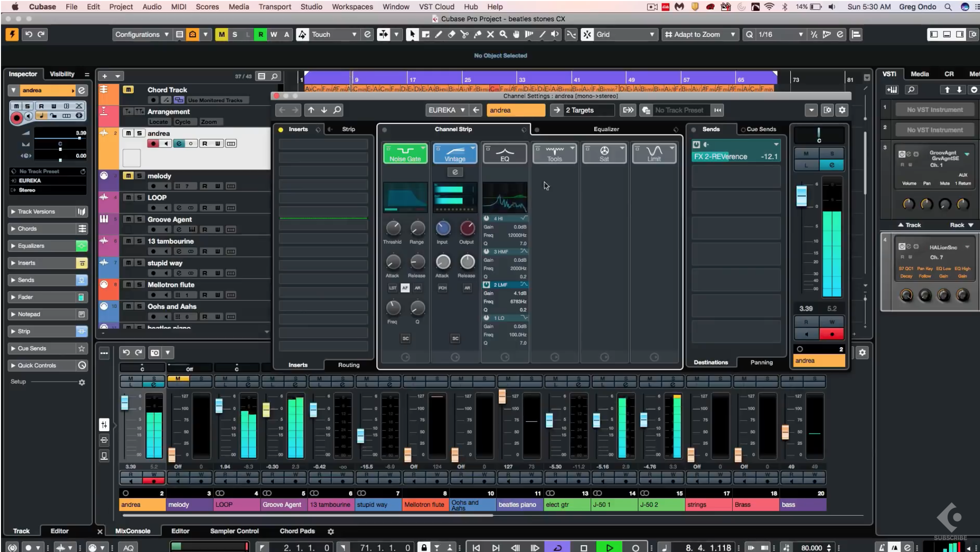The width and height of the screenshot is (980, 552).
Task: Open the Channel Settings gear menu
Action: coord(842,110)
